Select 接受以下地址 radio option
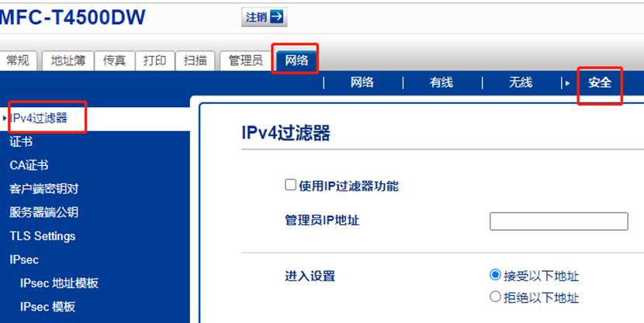The height and width of the screenshot is (323, 644). point(496,275)
